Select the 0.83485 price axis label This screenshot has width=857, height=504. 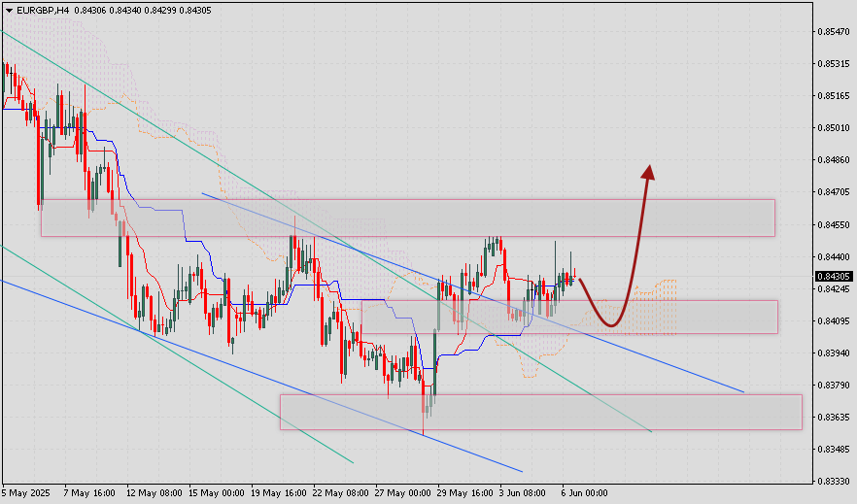tap(834, 450)
